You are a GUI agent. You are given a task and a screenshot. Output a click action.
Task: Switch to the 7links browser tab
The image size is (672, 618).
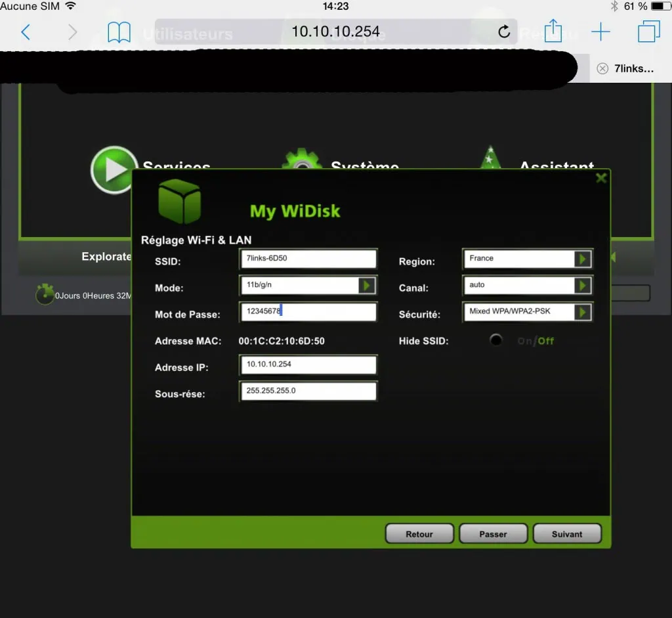pyautogui.click(x=633, y=69)
